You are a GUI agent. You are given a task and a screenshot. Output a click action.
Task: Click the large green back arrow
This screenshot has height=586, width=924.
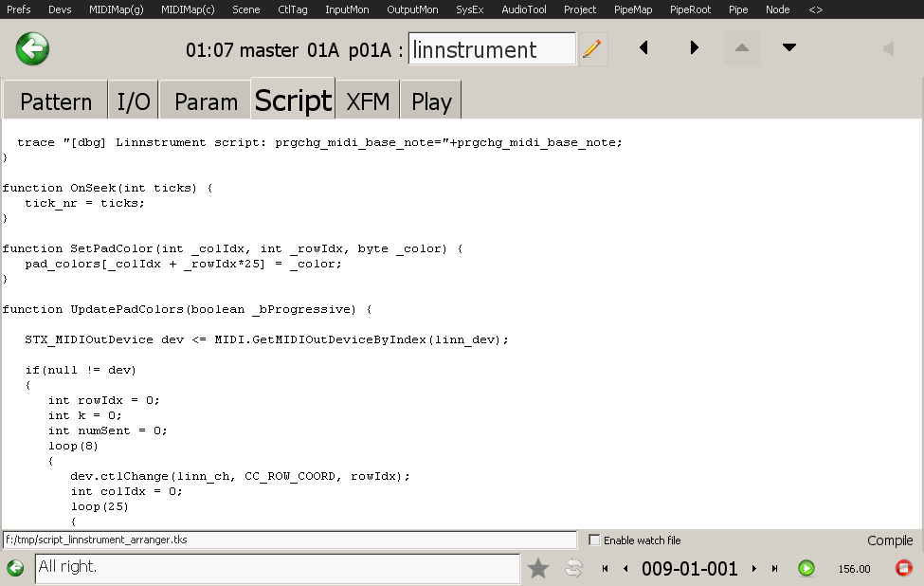point(33,48)
